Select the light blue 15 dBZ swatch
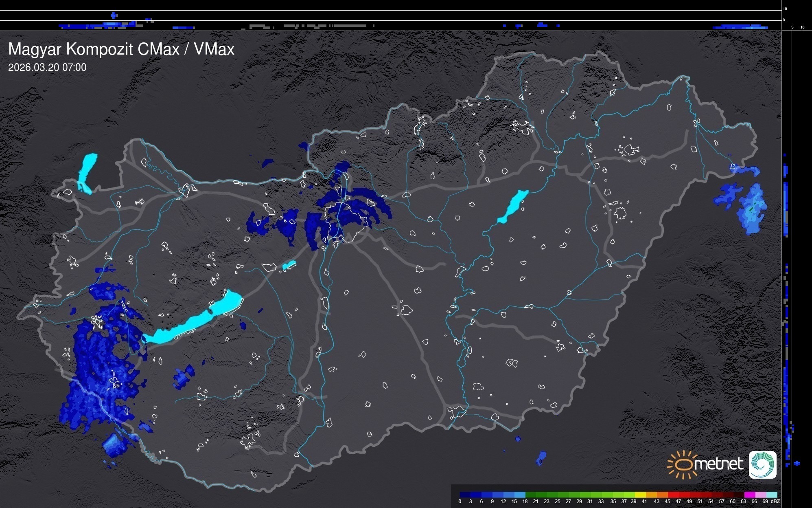 (520, 495)
